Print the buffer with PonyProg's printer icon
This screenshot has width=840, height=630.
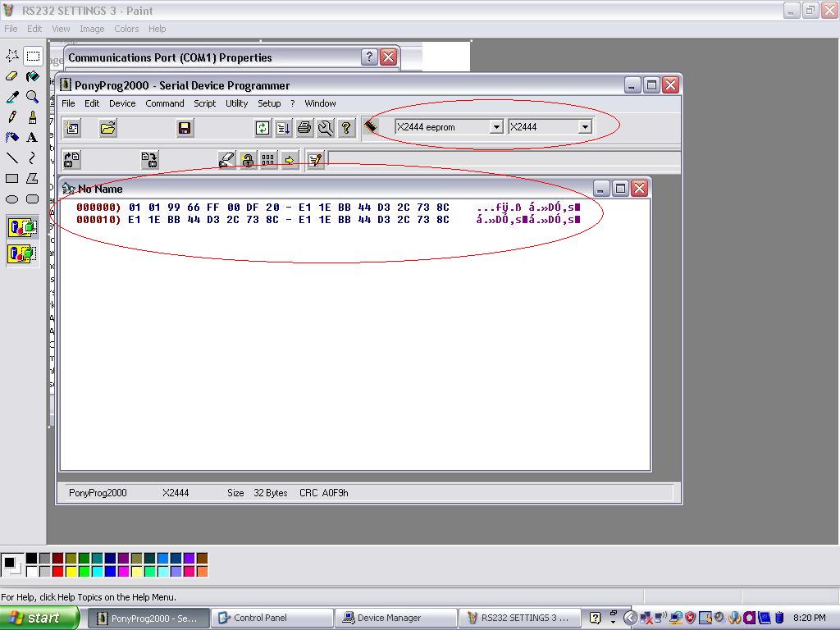click(304, 128)
